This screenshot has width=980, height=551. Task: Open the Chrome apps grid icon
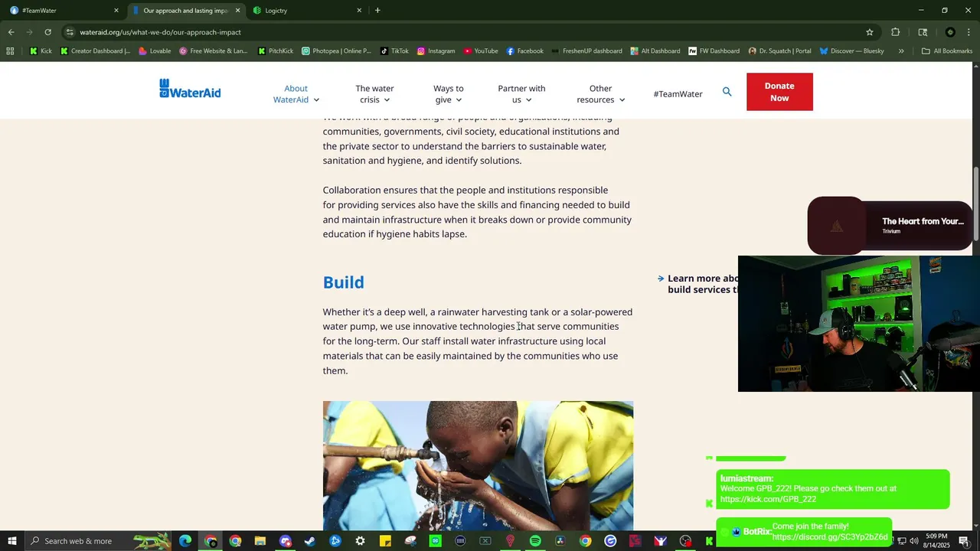tap(10, 51)
